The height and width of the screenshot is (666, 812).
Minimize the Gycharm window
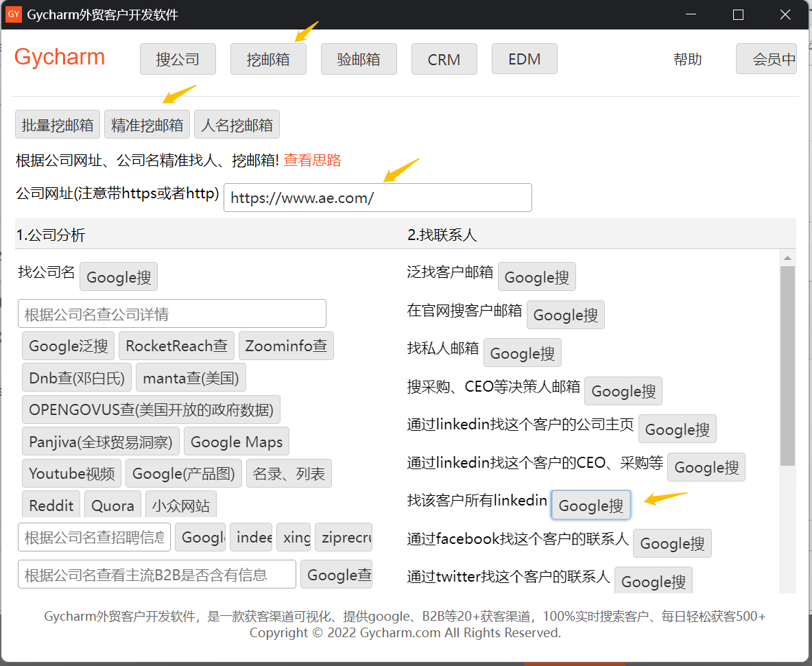pyautogui.click(x=691, y=14)
